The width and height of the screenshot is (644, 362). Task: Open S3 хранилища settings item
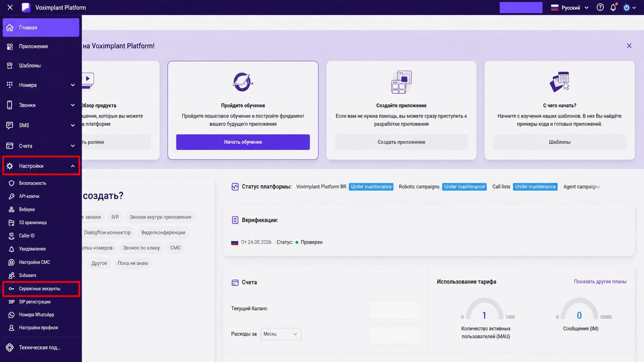coord(41,222)
